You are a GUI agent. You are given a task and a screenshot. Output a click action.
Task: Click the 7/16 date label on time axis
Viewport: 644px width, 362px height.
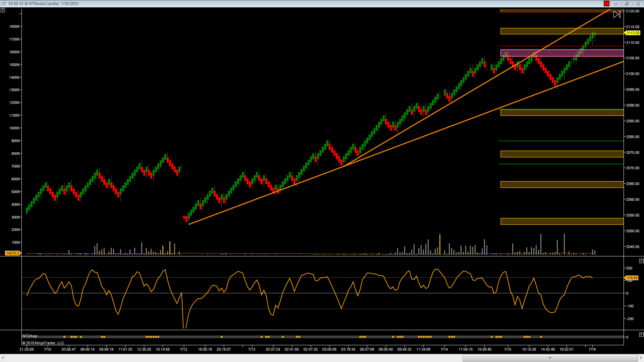592,349
